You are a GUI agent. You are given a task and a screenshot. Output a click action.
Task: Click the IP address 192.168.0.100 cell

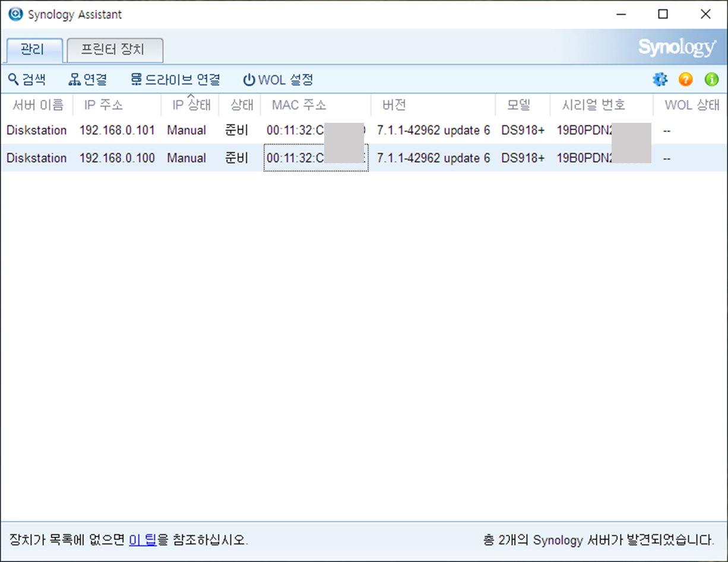117,158
